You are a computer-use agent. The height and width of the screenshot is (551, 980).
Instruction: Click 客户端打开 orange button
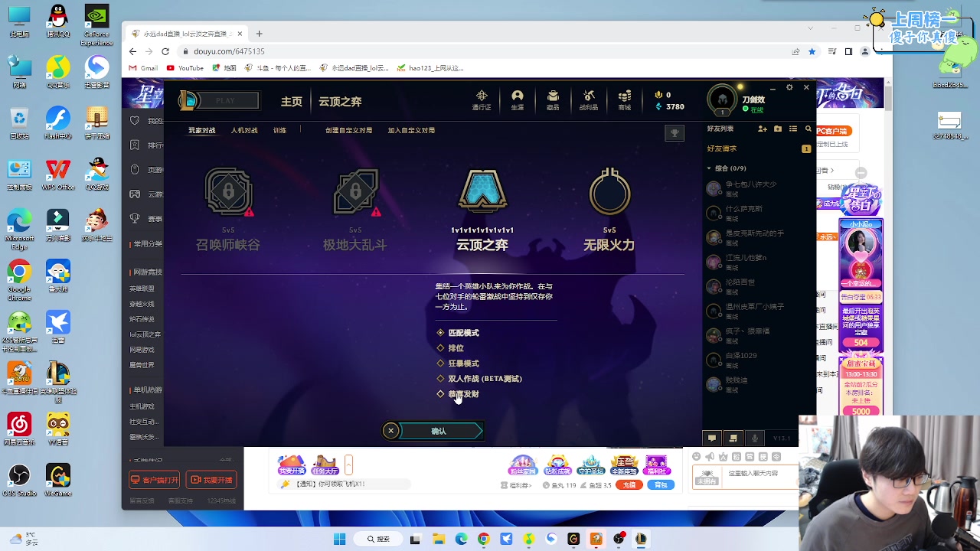[x=155, y=480]
